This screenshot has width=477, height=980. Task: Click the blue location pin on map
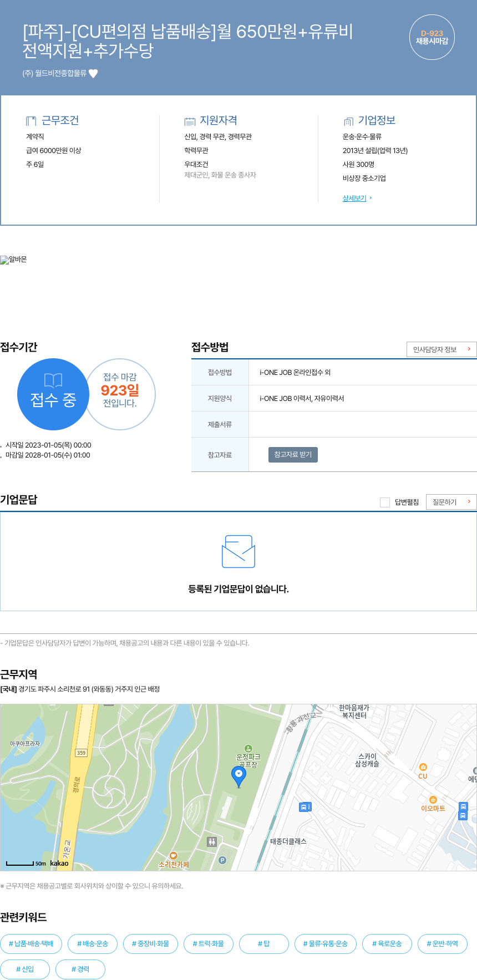click(x=238, y=776)
